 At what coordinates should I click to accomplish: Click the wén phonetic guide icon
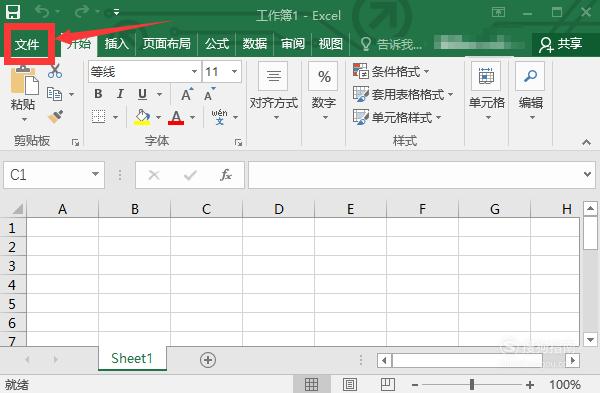coord(219,117)
